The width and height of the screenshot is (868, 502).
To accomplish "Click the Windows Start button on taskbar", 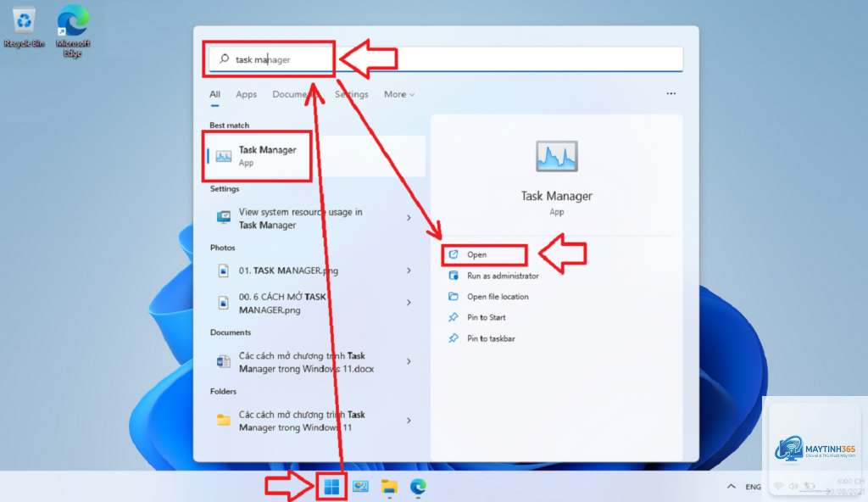I will (331, 487).
